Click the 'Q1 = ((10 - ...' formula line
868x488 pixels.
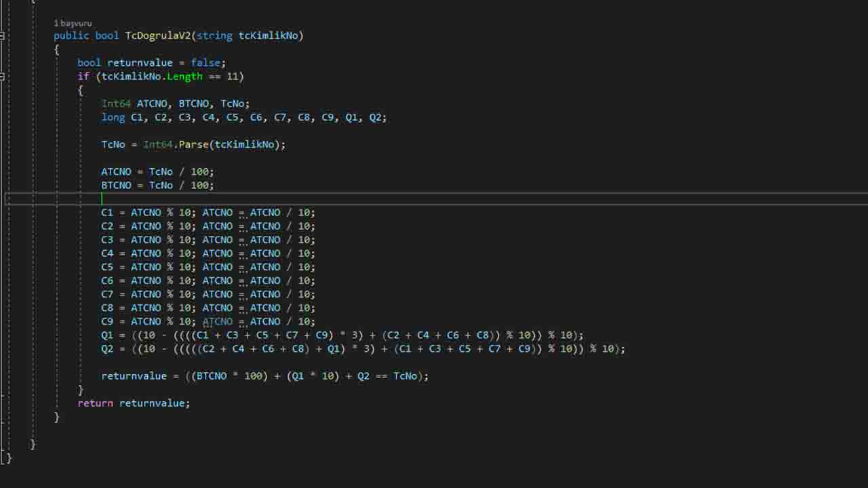tap(342, 335)
